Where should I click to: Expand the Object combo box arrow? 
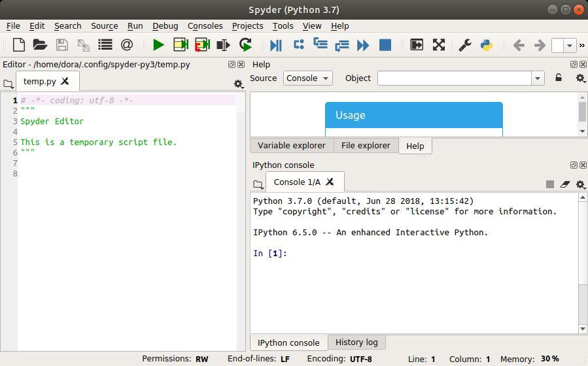pos(538,78)
